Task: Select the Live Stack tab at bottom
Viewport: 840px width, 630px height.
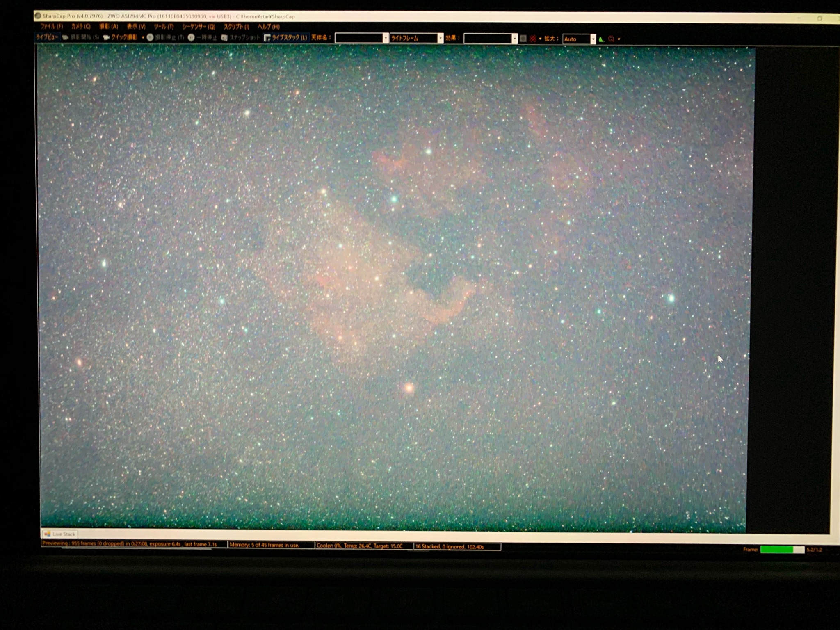Action: (x=60, y=534)
